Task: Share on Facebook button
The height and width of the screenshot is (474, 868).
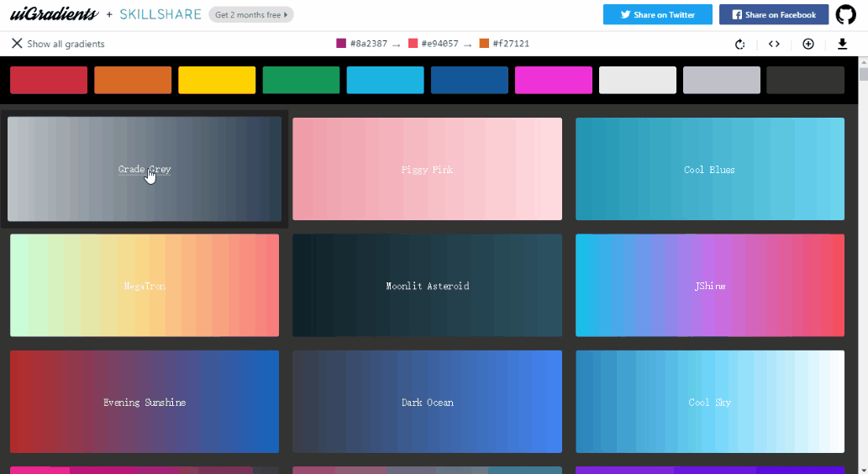Action: pos(774,14)
